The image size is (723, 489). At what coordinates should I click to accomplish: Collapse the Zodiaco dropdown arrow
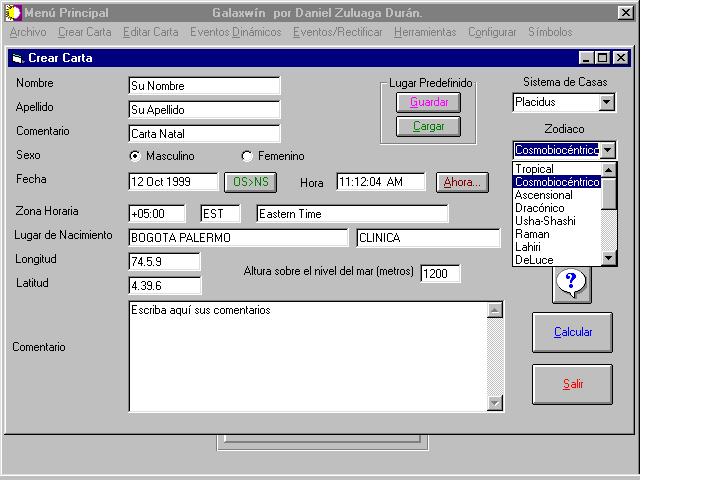coord(608,150)
